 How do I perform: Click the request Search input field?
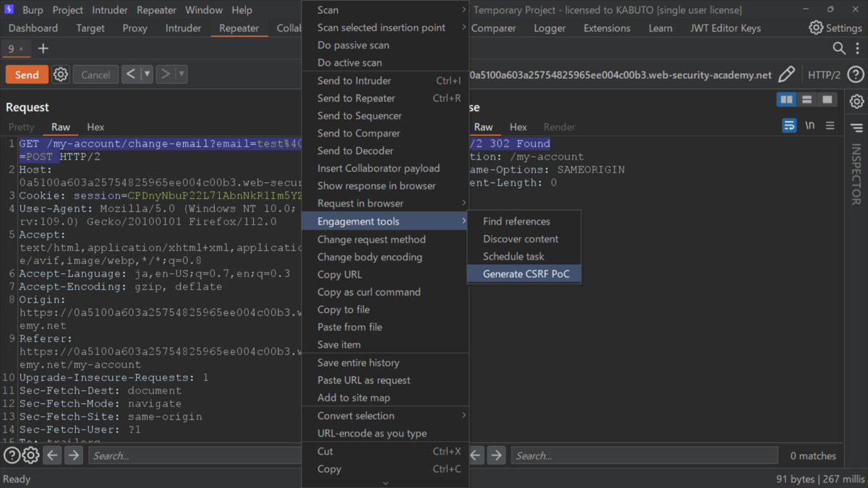tap(195, 455)
